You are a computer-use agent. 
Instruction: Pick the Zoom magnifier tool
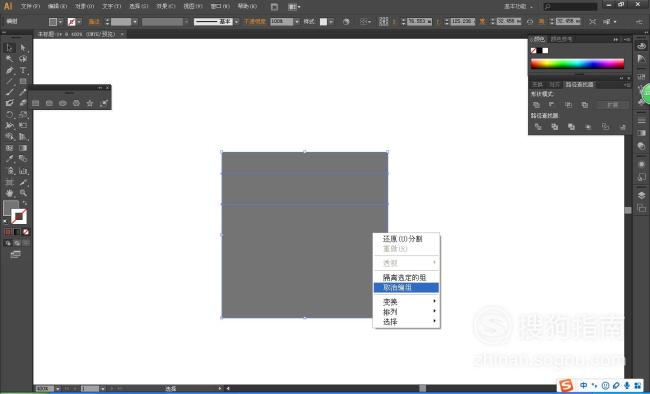tap(23, 193)
